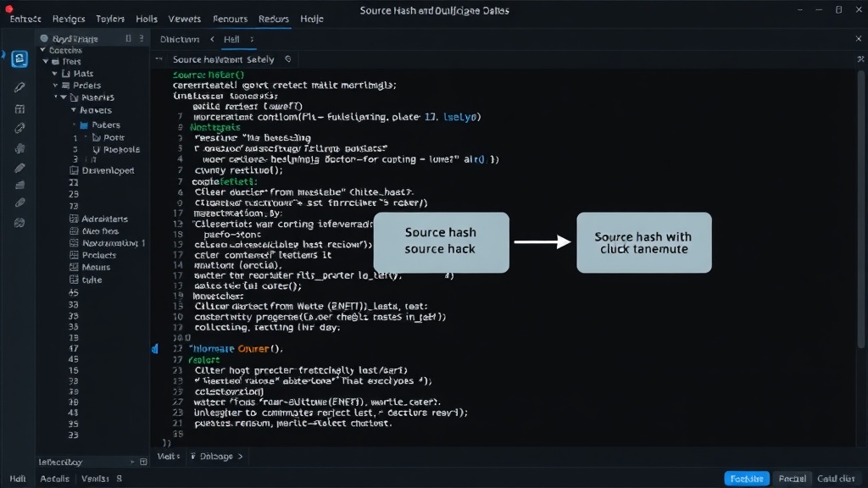Click the right chevron after 'Hell' tab
Image resolution: width=868 pixels, height=488 pixels.
[x=252, y=39]
